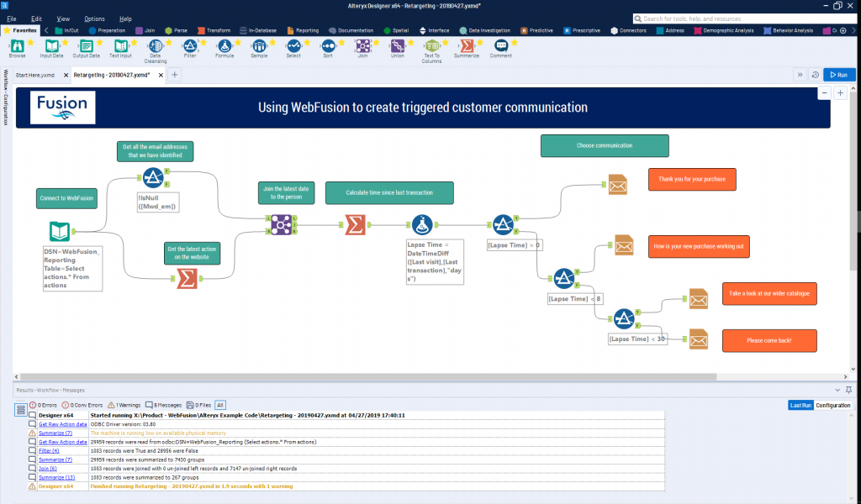861x504 pixels.
Task: Toggle the 0 Errors filter in Results
Action: click(x=43, y=405)
